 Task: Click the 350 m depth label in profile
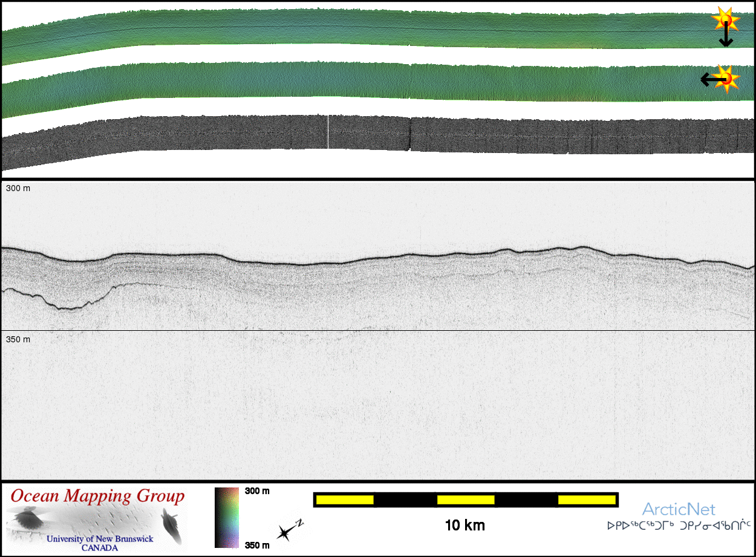click(18, 339)
